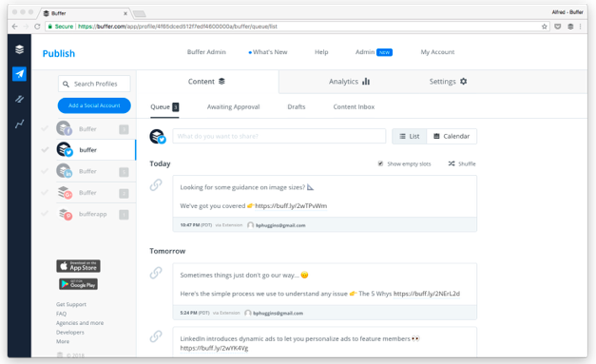Open the Developers link
Image resolution: width=596 pixels, height=364 pixels.
pos(70,333)
